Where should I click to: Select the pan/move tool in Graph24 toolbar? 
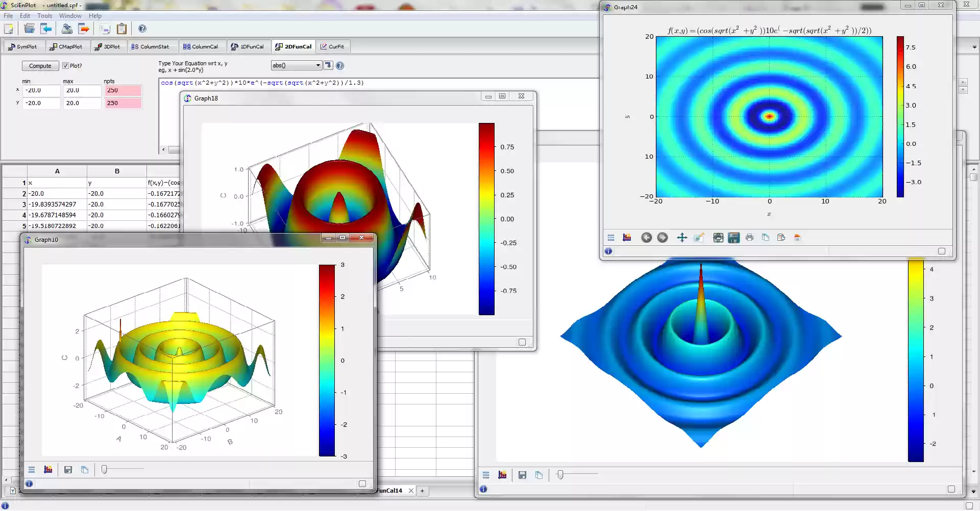682,237
